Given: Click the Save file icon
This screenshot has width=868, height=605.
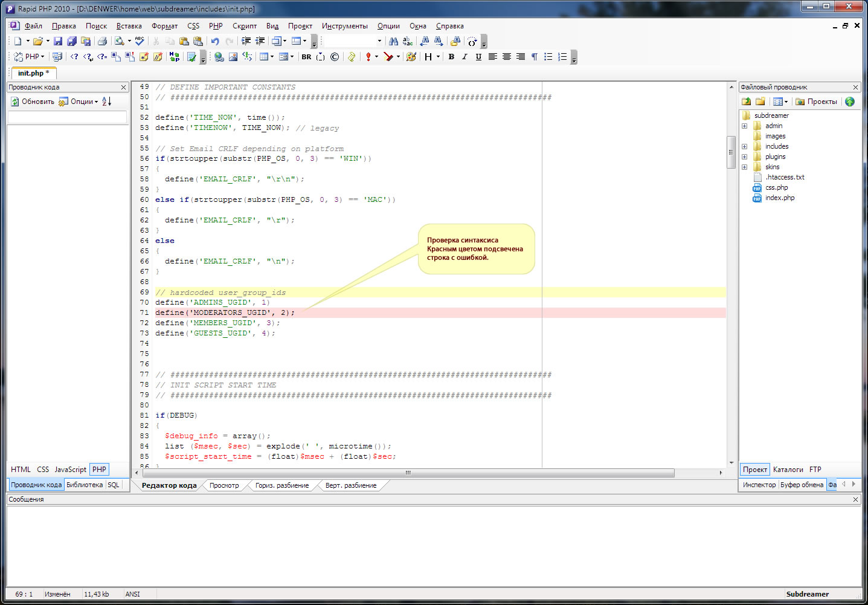Looking at the screenshot, I should click(58, 41).
